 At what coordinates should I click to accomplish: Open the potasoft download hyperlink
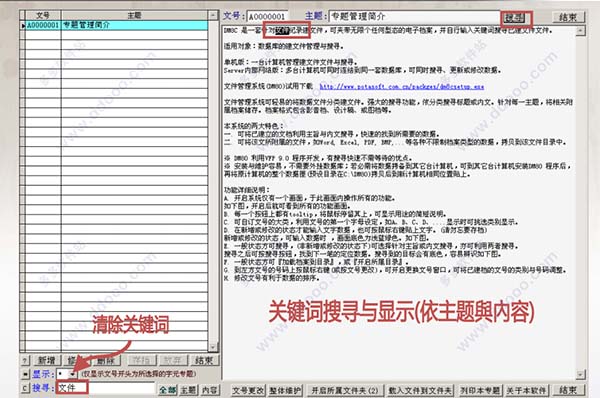coord(402,86)
